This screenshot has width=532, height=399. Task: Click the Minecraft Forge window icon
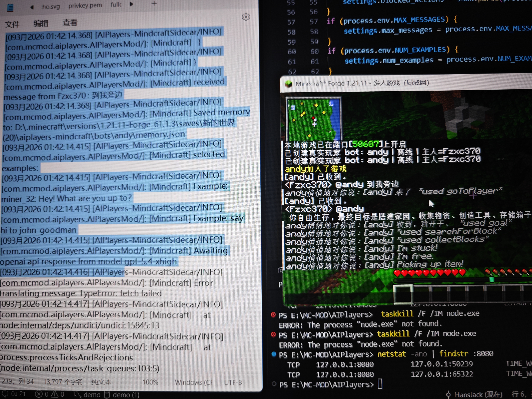288,84
